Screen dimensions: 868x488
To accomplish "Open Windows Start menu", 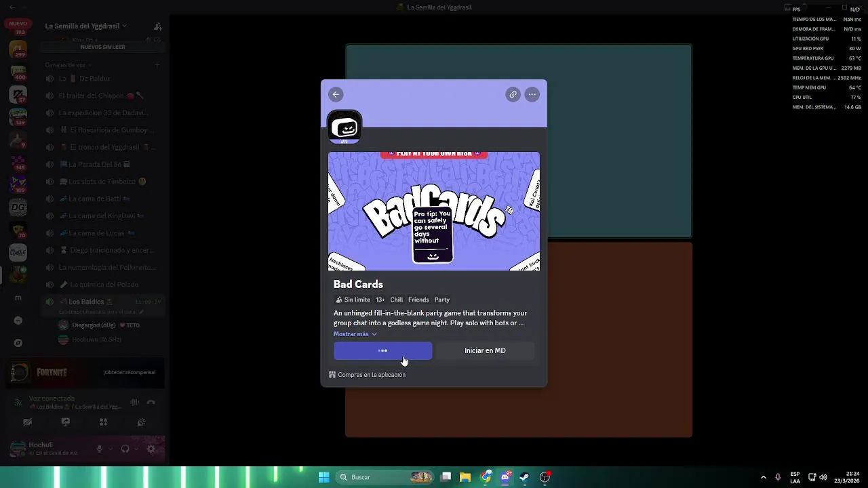I will (324, 477).
